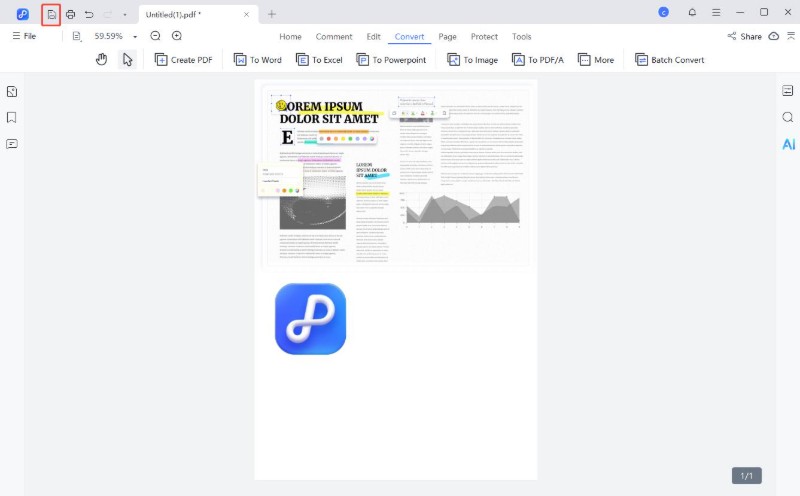Open the hamburger menu in title bar
This screenshot has width=800, height=496.
point(716,12)
